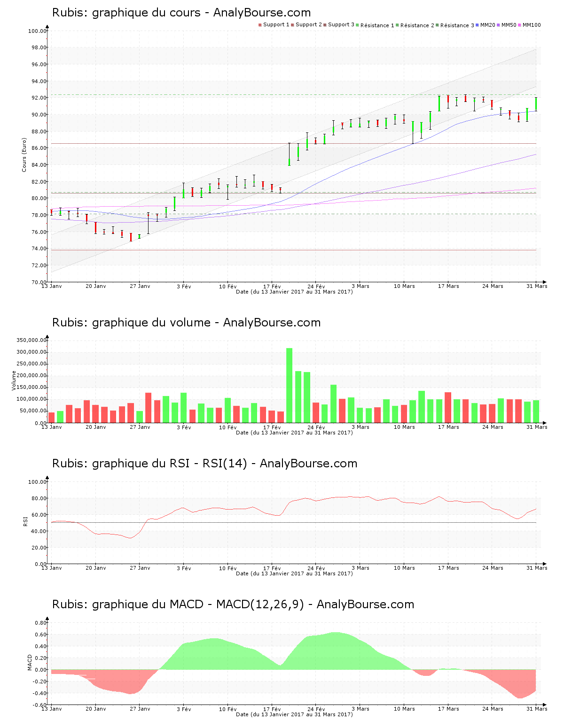Click '17 Mars' date under the price chart

pos(448,286)
